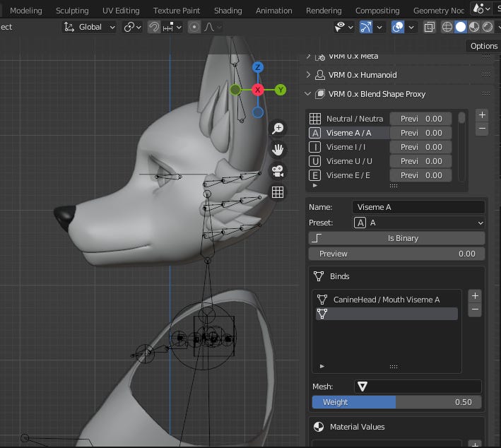Open the Modeling workspace tab
Viewport: 501px width, 448px height.
26,11
